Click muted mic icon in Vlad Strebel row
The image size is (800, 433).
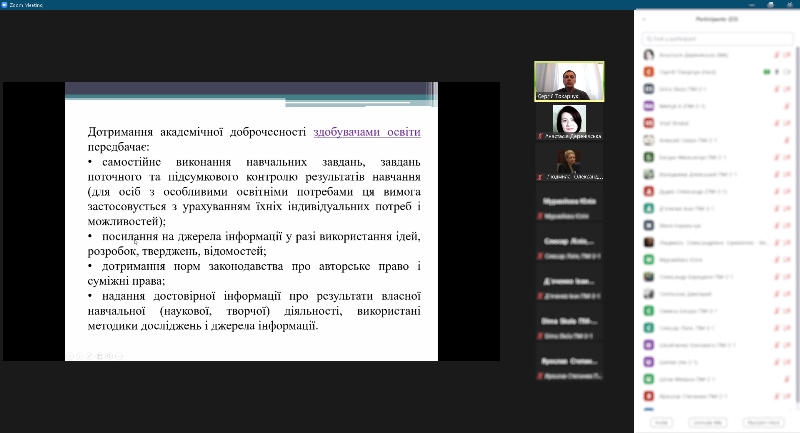point(777,123)
